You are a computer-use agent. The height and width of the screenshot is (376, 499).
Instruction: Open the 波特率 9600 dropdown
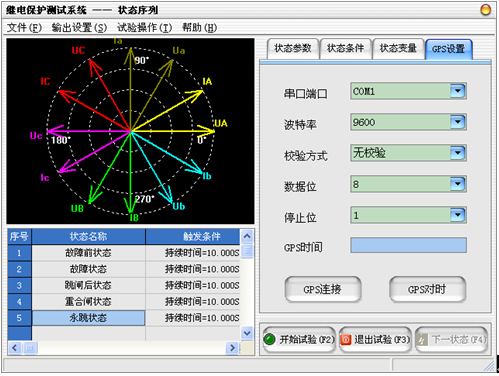[457, 122]
